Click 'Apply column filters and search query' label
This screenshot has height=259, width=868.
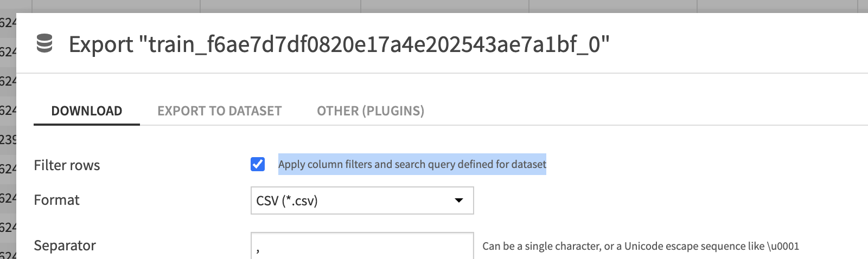tap(412, 164)
